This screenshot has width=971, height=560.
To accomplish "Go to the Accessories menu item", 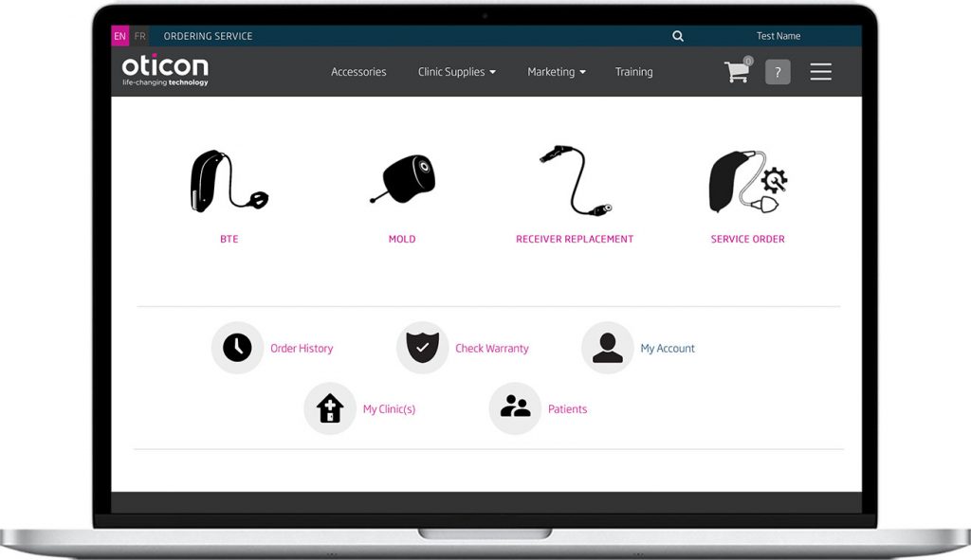I will pos(358,72).
